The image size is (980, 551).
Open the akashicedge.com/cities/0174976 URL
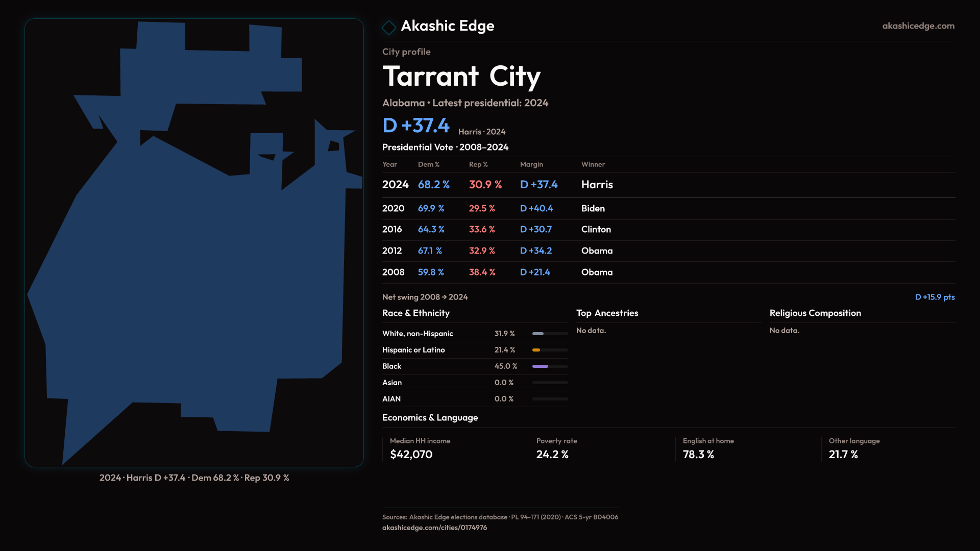pyautogui.click(x=434, y=528)
